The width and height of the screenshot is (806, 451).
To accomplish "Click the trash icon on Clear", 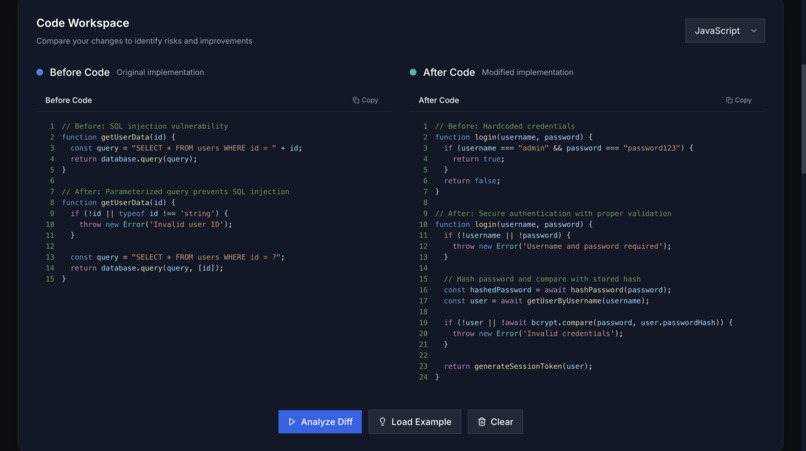I will (482, 422).
